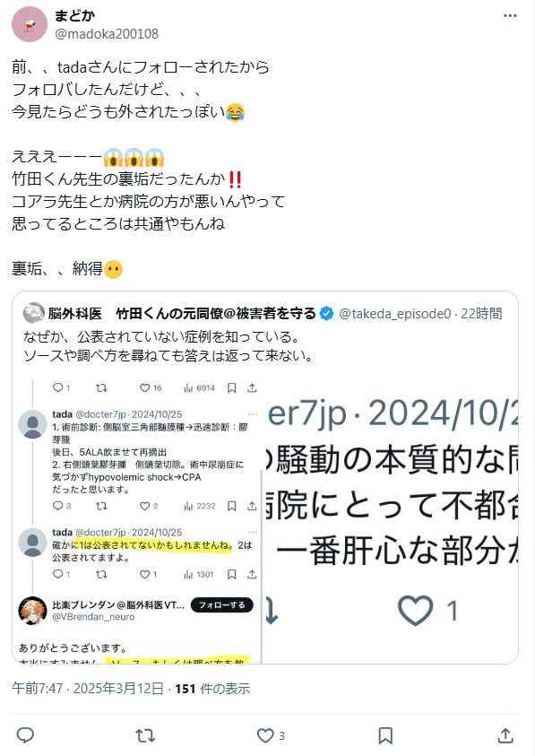Repost this tweet with the retweet icon
The height and width of the screenshot is (756, 535).
coord(145,735)
